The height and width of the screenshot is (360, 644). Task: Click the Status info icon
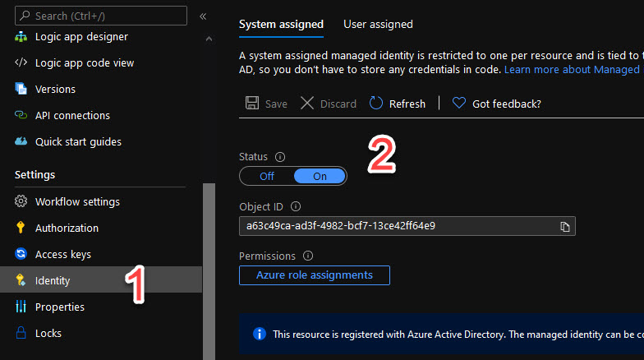click(x=279, y=156)
